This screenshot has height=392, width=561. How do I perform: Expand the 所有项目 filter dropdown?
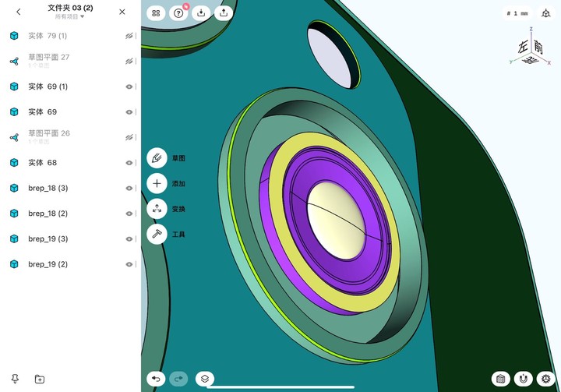pyautogui.click(x=70, y=16)
